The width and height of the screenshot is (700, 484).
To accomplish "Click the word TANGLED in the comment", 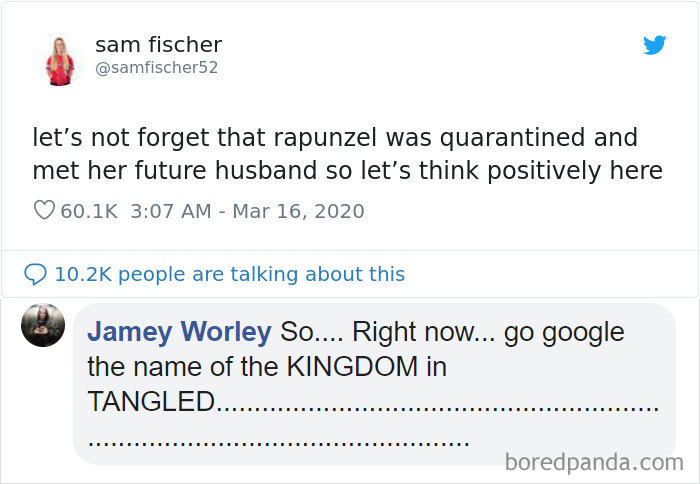I will click(151, 401).
